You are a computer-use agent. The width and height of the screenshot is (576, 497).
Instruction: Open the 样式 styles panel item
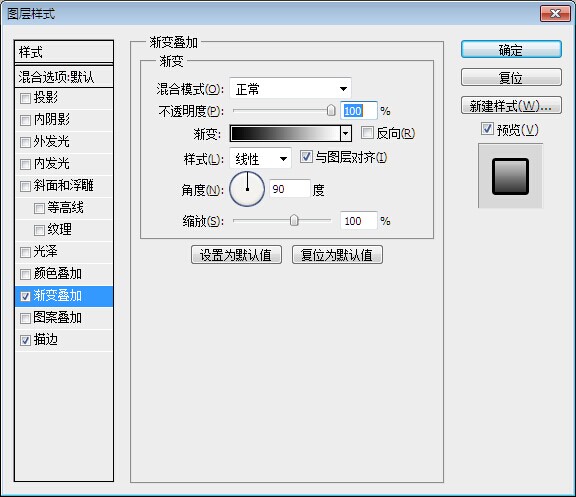(x=64, y=52)
